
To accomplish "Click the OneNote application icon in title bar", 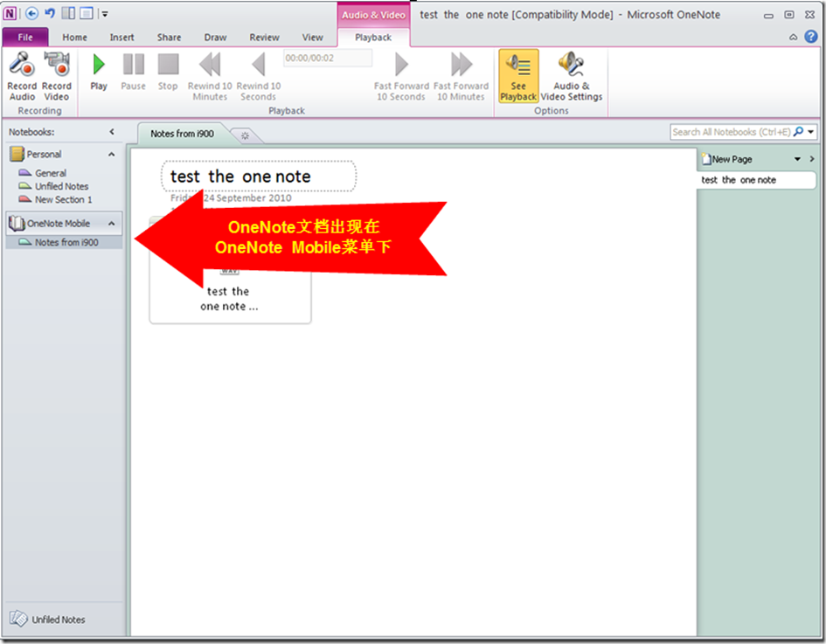I will click(x=10, y=14).
